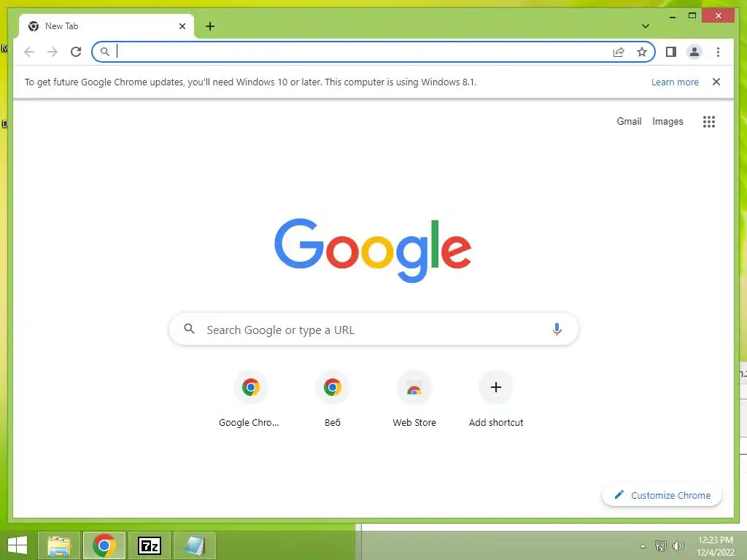Dismiss the Windows update infobar
The height and width of the screenshot is (560, 747).
(716, 82)
